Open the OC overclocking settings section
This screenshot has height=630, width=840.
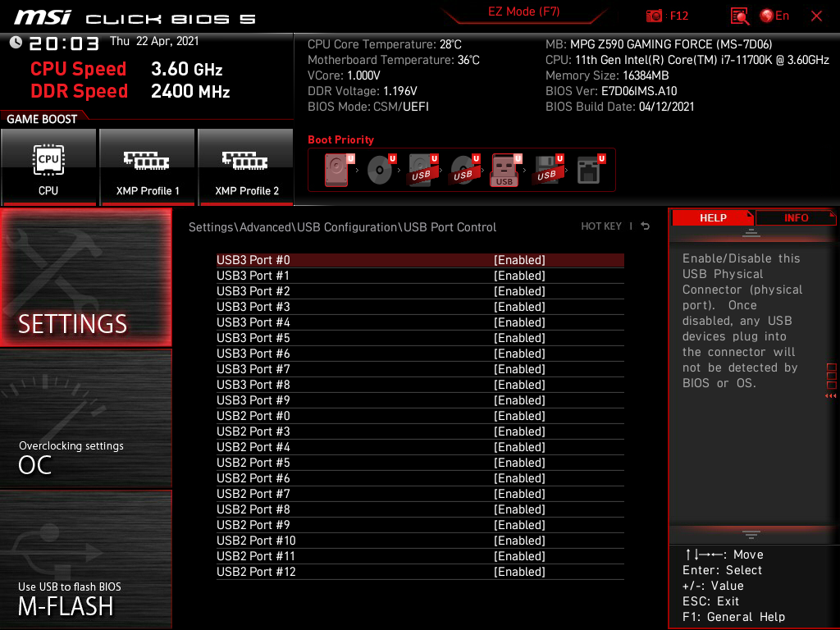(x=85, y=419)
